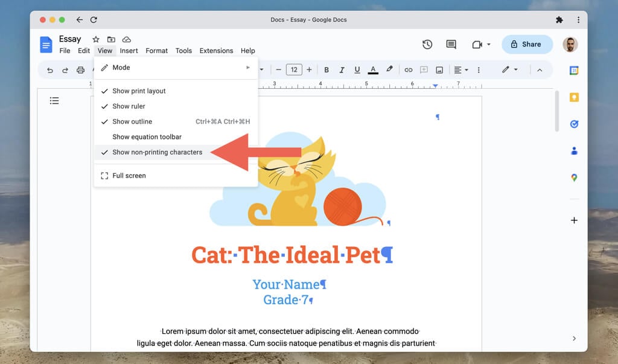Star the Essay document

click(95, 39)
